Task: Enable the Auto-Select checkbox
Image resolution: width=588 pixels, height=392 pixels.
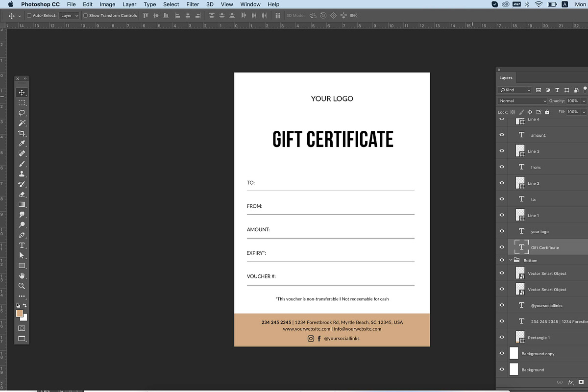Action: [x=29, y=16]
